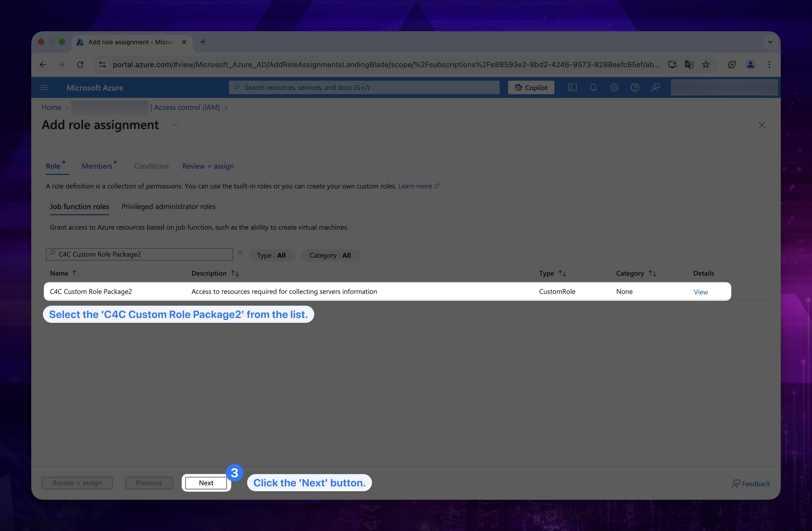Open the Chrome profile avatar
Image resolution: width=812 pixels, height=531 pixels.
(750, 65)
